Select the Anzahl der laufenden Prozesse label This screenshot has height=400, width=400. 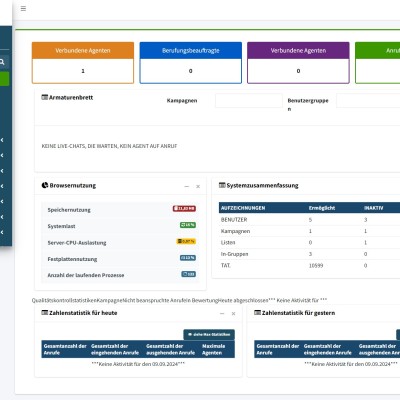86,275
